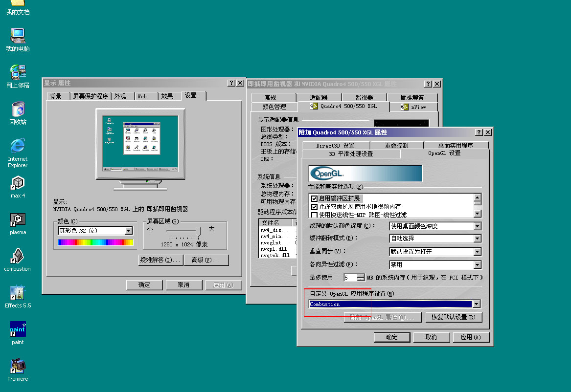
Task: Switch to the Direct3D 设置 tab
Action: 335,146
